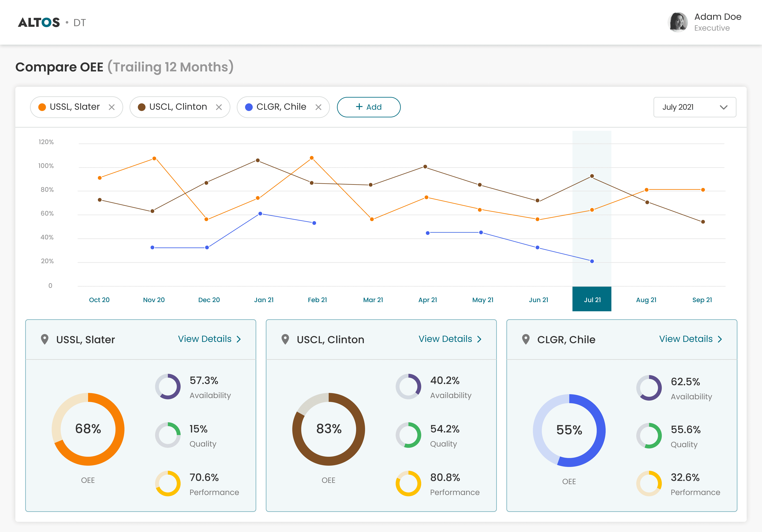Click the plus Add site button
762x532 pixels.
(368, 107)
